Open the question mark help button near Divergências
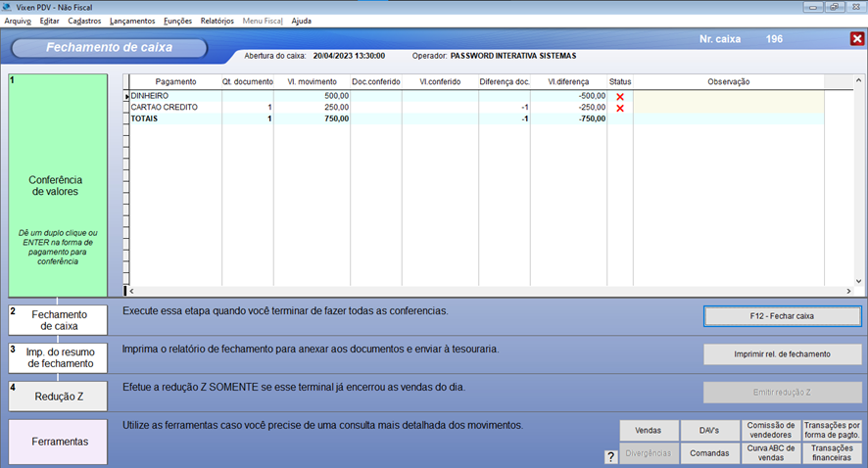This screenshot has width=868, height=468. (x=610, y=456)
